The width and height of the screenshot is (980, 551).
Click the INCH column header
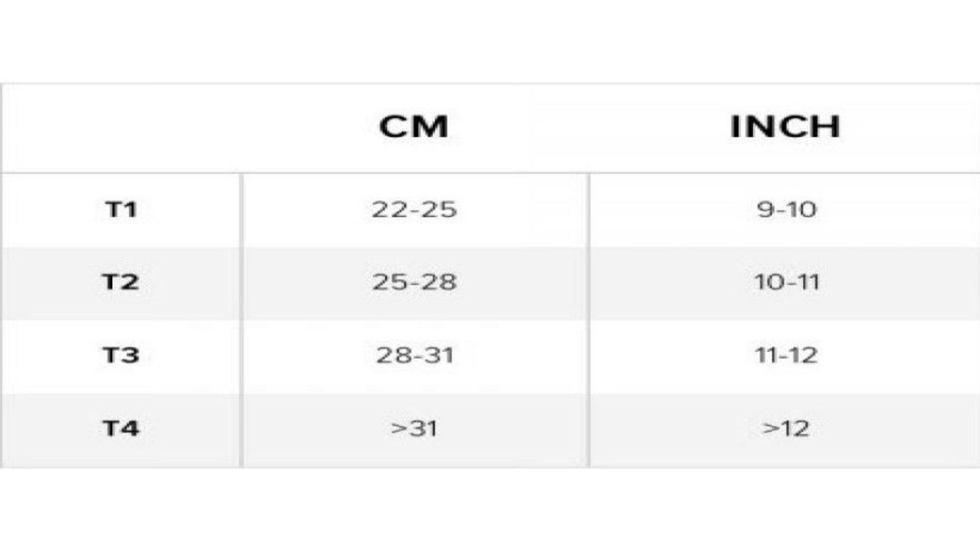(x=785, y=127)
